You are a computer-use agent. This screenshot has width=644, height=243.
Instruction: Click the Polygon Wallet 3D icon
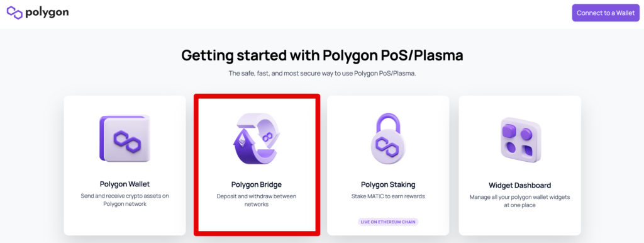[125, 138]
